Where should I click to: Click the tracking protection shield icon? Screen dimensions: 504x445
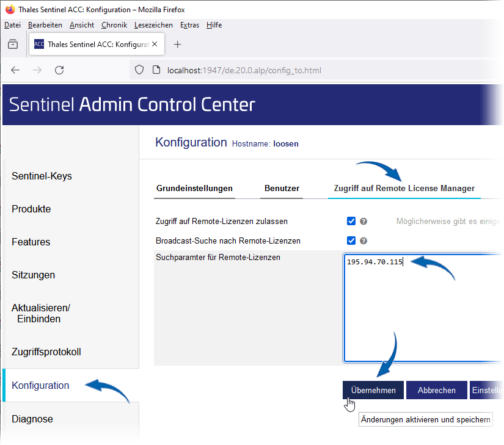click(x=139, y=70)
